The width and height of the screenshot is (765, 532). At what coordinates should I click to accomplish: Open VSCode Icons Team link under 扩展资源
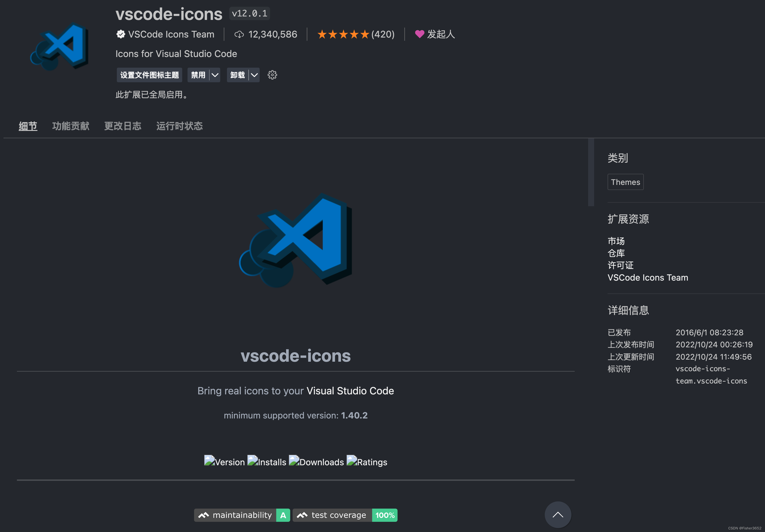point(648,278)
